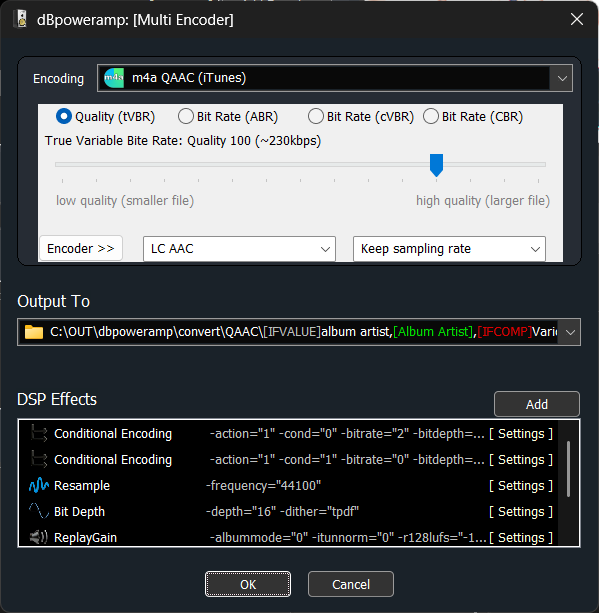The width and height of the screenshot is (599, 613).
Task: Select the second Conditional Encoding effect icon
Action: coord(39,459)
